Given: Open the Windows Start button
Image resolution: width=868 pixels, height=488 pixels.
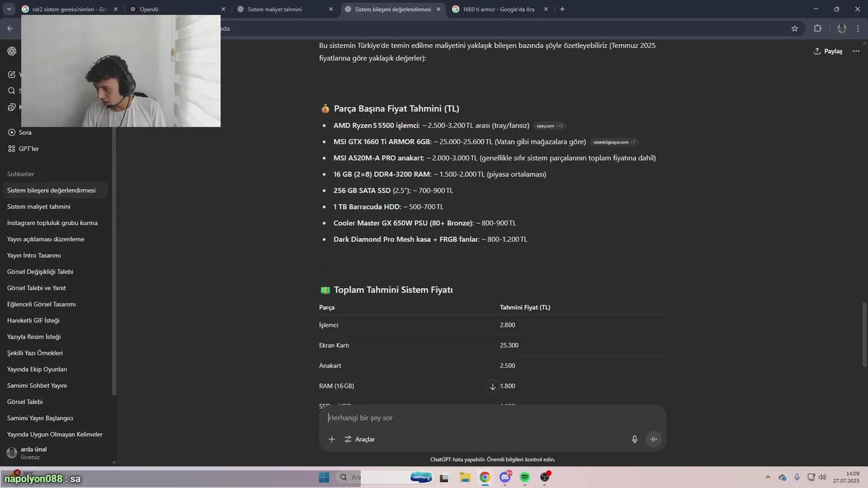Looking at the screenshot, I should 324,478.
